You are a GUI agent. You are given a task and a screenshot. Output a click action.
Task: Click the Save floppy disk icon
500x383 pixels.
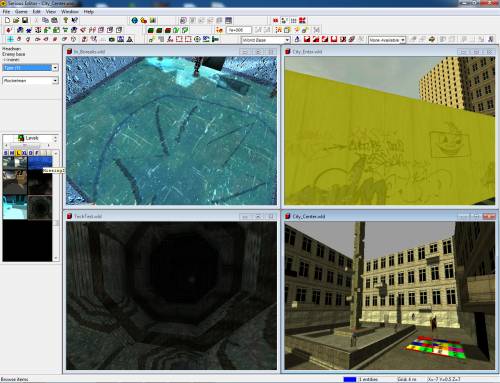(x=25, y=20)
